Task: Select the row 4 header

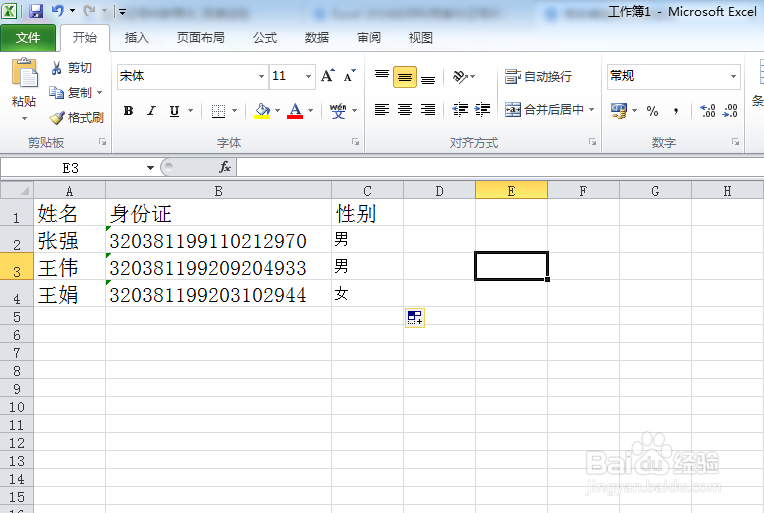Action: 17,294
